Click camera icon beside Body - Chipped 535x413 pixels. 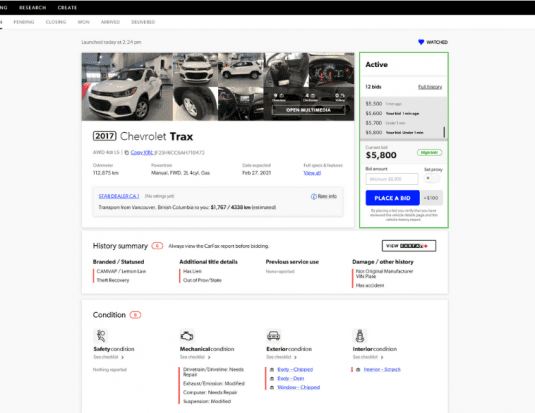tap(272, 370)
